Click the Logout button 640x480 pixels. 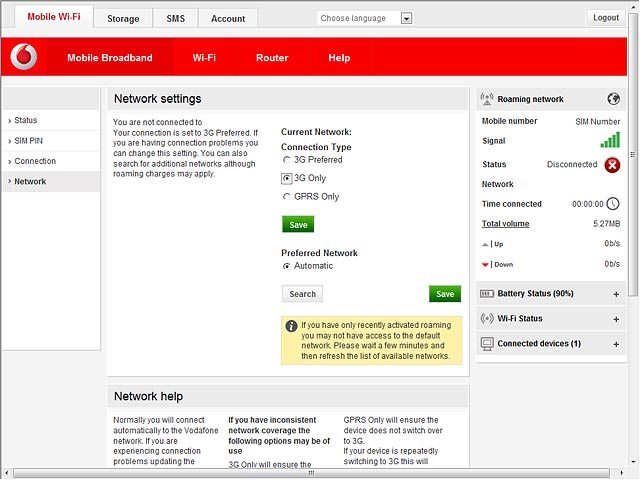pos(606,18)
